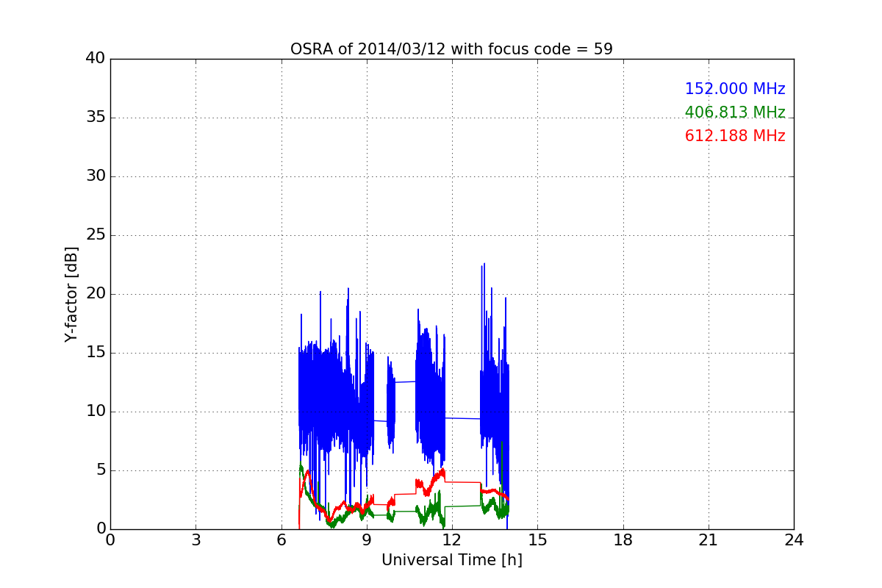Click the y-axis tick label '35'
This screenshot has width=882, height=588.
(95, 118)
